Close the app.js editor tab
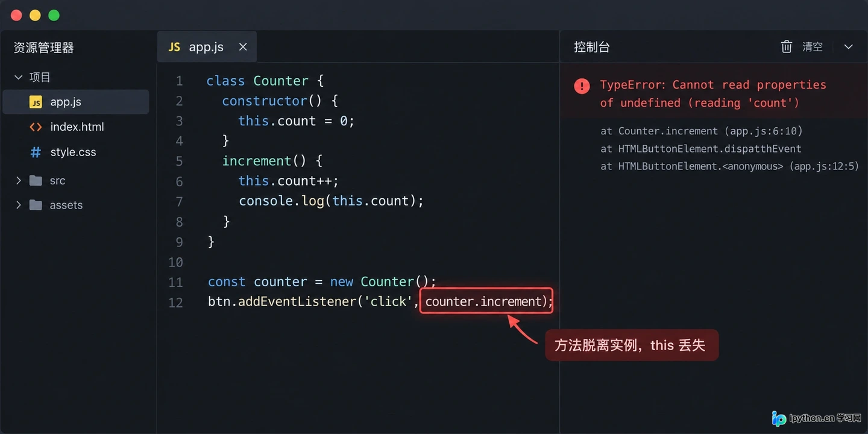868x434 pixels. pos(243,47)
